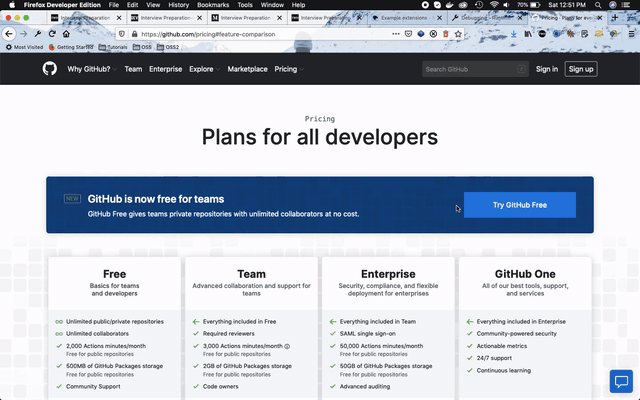Open the File menu
The width and height of the screenshot is (640, 400).
(x=113, y=5)
